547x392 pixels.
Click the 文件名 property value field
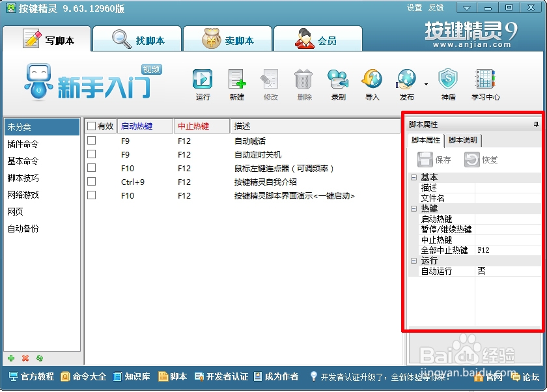[508, 198]
